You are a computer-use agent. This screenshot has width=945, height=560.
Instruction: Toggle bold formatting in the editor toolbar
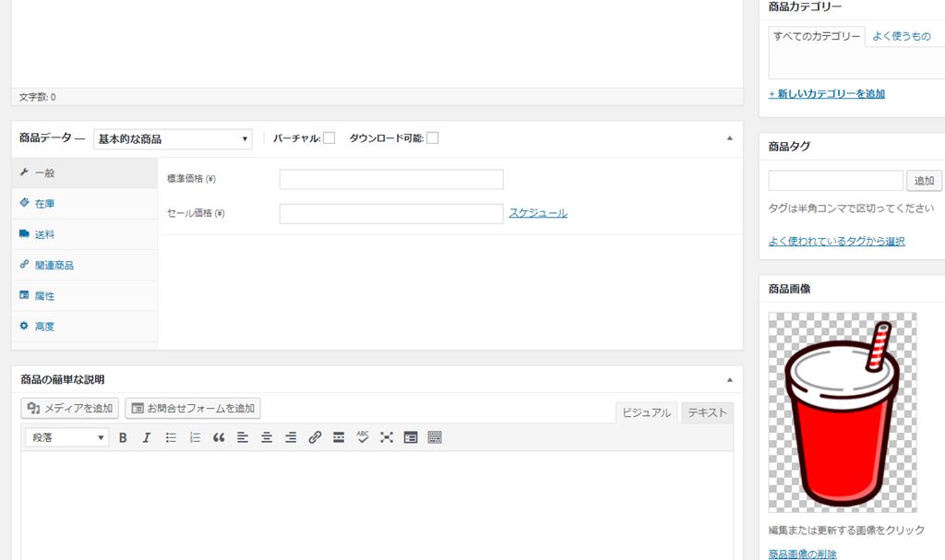[123, 437]
